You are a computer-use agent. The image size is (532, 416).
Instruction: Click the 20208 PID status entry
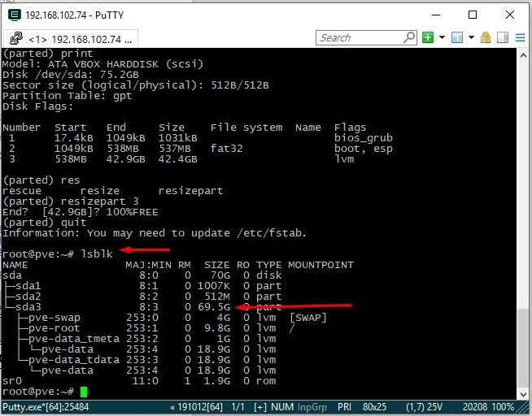[x=475, y=407]
